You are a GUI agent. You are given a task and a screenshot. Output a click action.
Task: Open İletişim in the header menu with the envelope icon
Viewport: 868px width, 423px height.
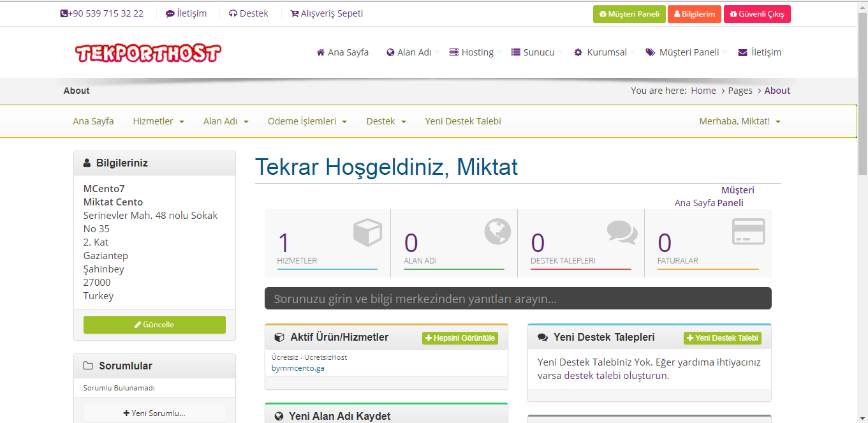(760, 52)
